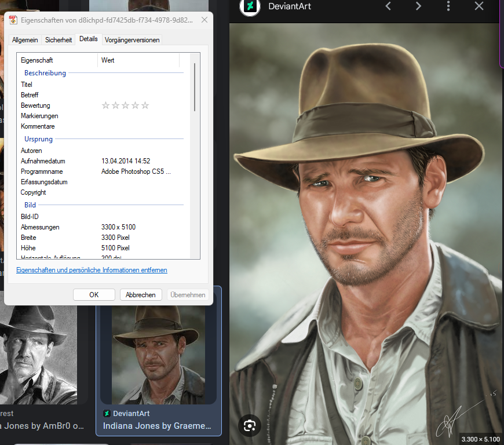
Task: Click the Ursprung section heading
Action: 38,139
